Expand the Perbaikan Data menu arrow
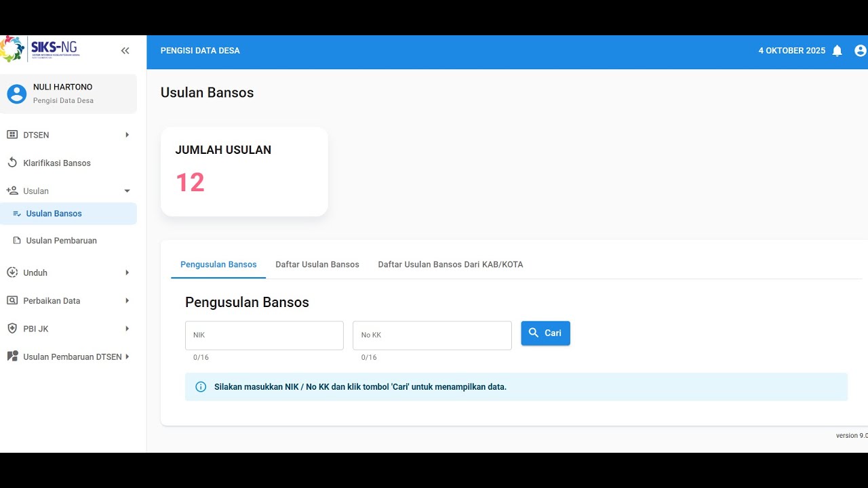The height and width of the screenshot is (488, 868). click(x=127, y=301)
